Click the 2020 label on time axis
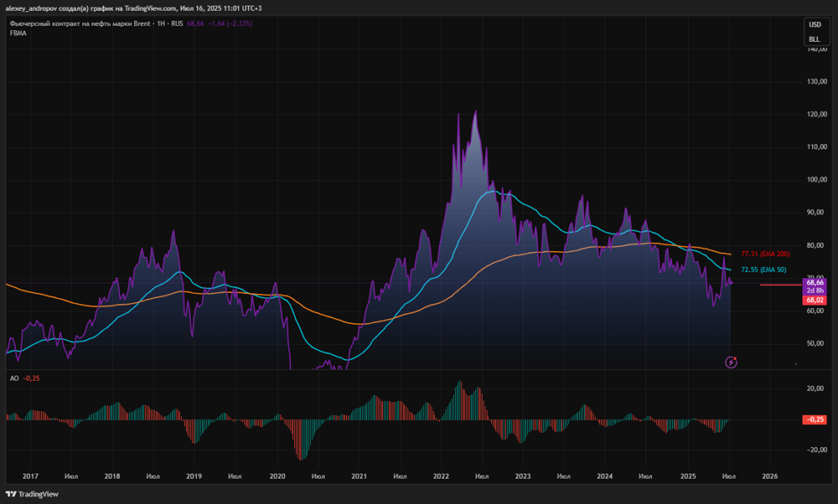Screen dimensions: 838x504 point(277,476)
